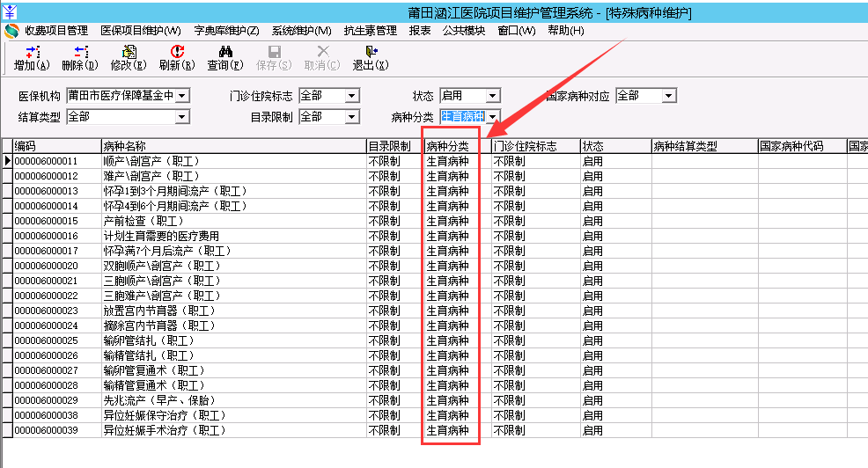Click the 状态 column header
This screenshot has height=468, width=868.
616,146
